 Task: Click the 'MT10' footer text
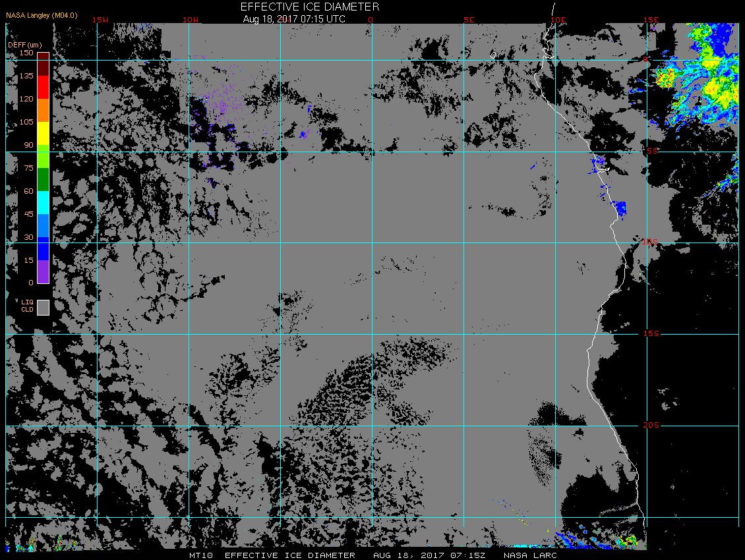coord(201,555)
